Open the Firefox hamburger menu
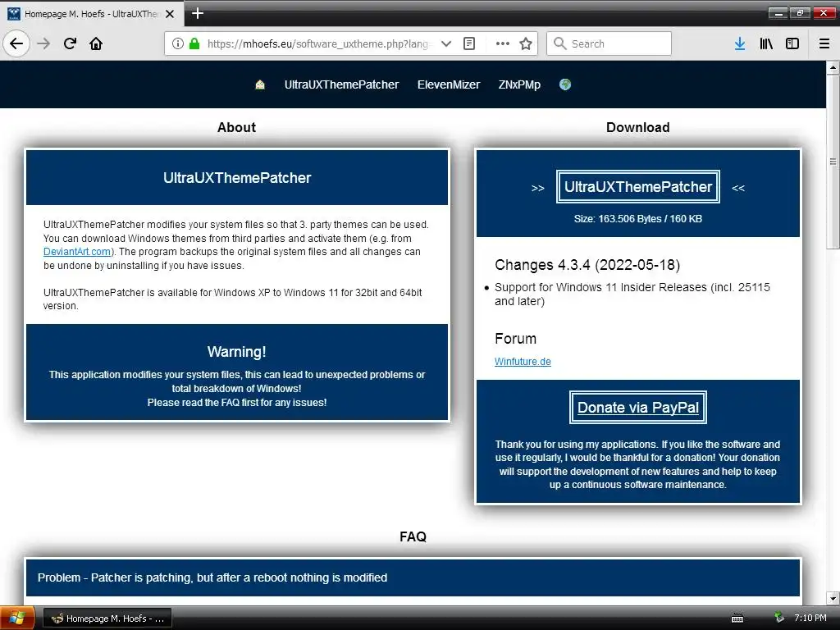The height and width of the screenshot is (630, 840). tap(824, 43)
